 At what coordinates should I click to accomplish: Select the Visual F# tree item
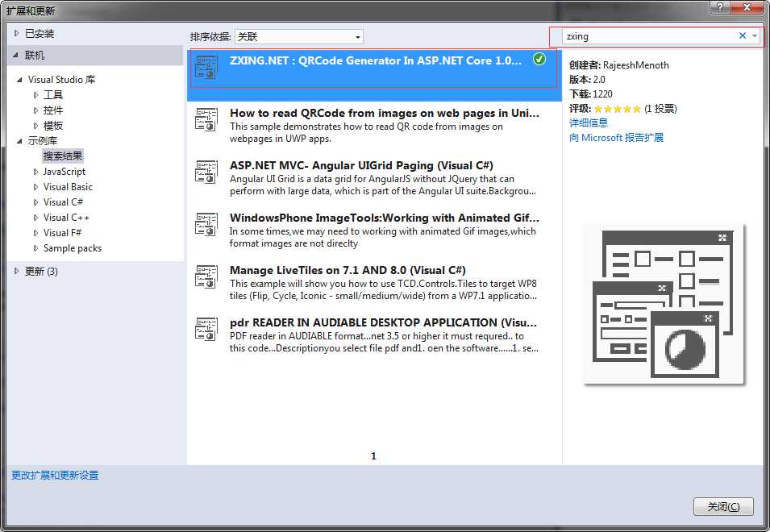point(62,232)
